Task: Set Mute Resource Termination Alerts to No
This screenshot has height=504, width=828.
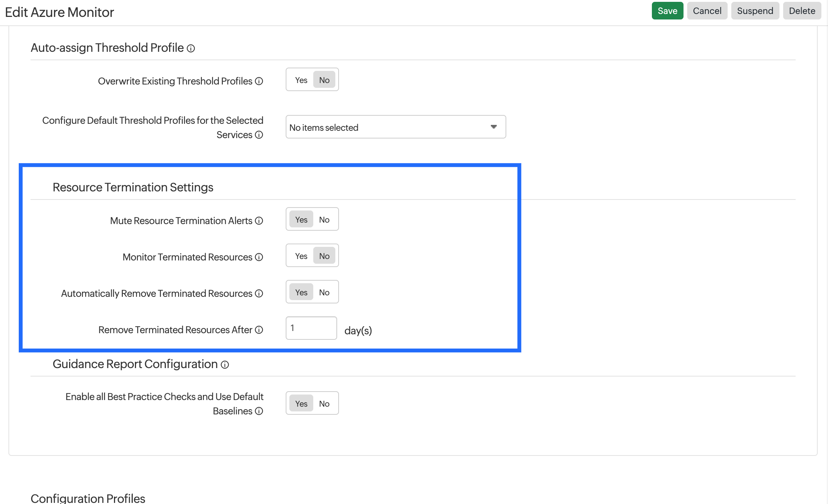Action: click(x=324, y=220)
